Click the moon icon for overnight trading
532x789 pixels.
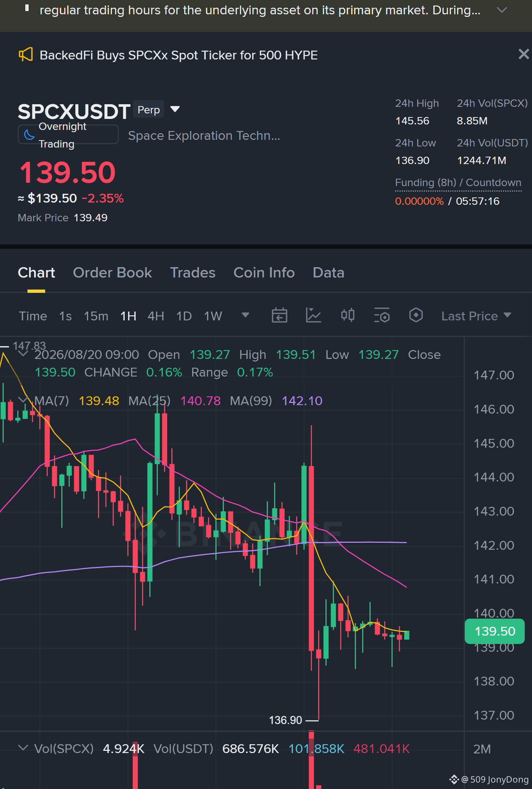tap(29, 135)
